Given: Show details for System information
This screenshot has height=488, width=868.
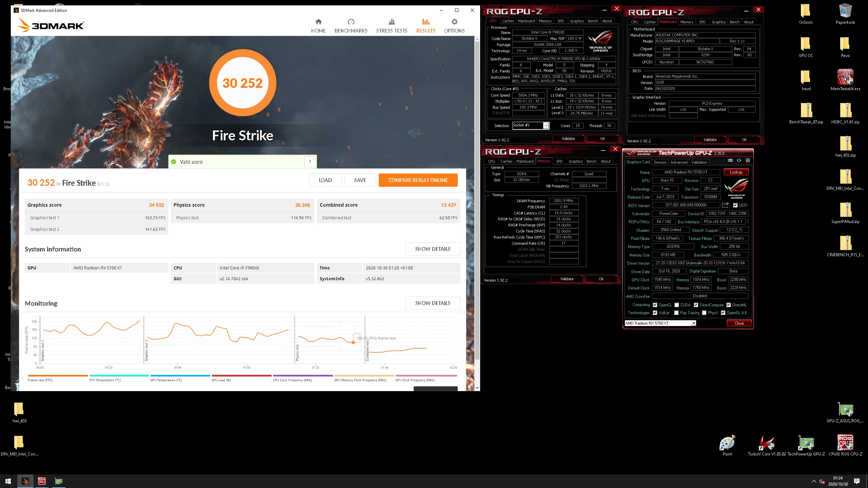Looking at the screenshot, I should tap(433, 249).
